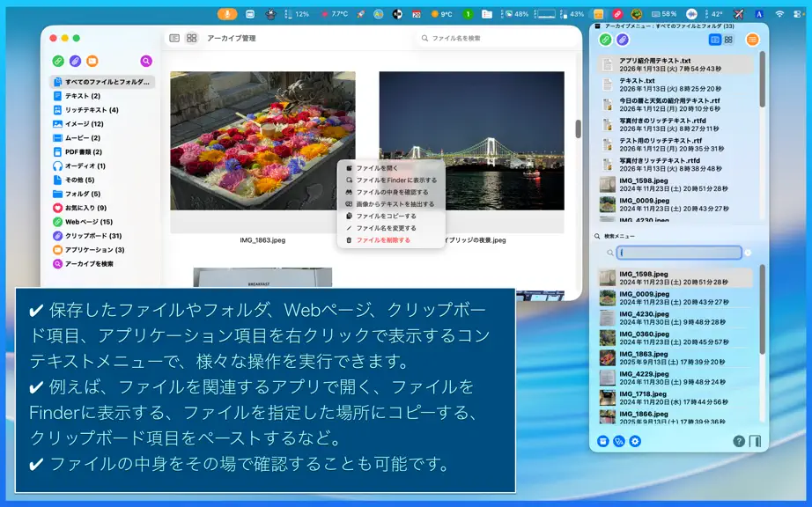The width and height of the screenshot is (812, 507).
Task: Choose 画像からテキストを抽出する from the context menu
Action: click(391, 204)
